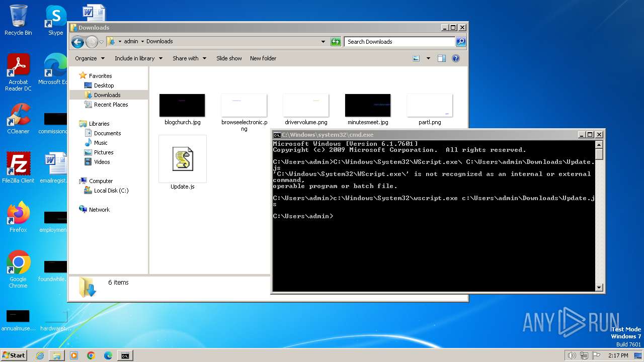Image resolution: width=644 pixels, height=362 pixels.
Task: Open Windows Media Player from the taskbar
Action: coord(74,355)
